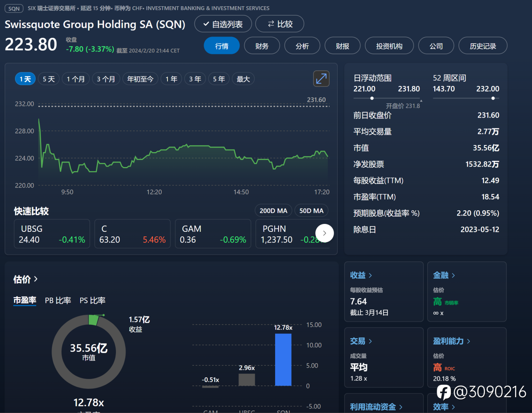This screenshot has height=413, width=532.
Task: Expand the 交易 card
Action: click(361, 341)
